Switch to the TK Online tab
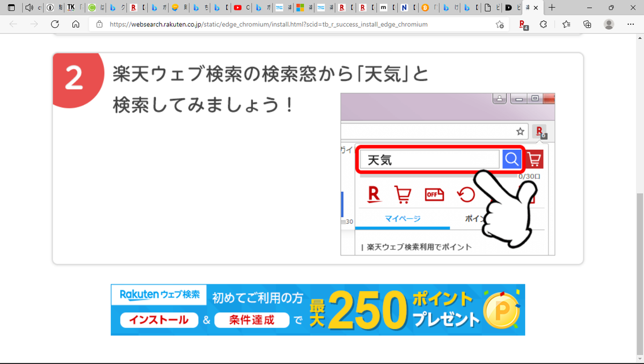This screenshot has width=644, height=364. click(x=75, y=8)
